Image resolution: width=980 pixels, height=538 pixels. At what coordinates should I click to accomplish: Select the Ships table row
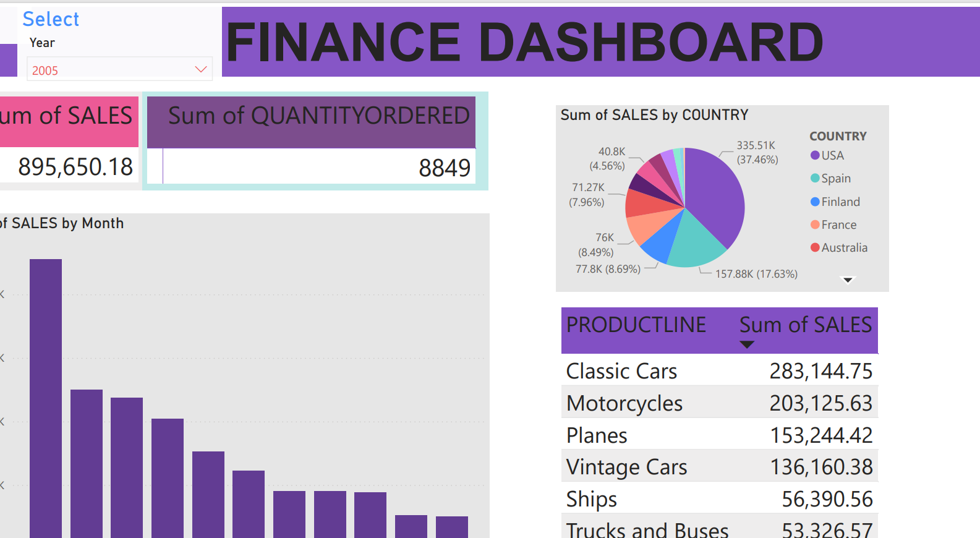tap(592, 499)
